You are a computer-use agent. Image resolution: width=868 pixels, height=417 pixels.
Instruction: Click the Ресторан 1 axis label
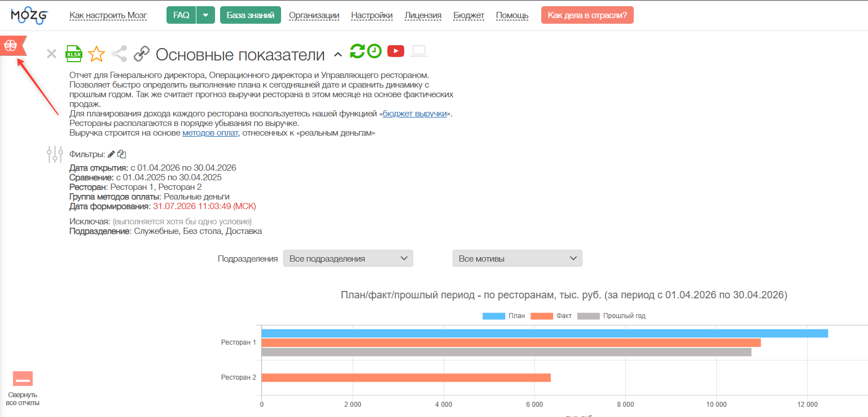point(239,342)
